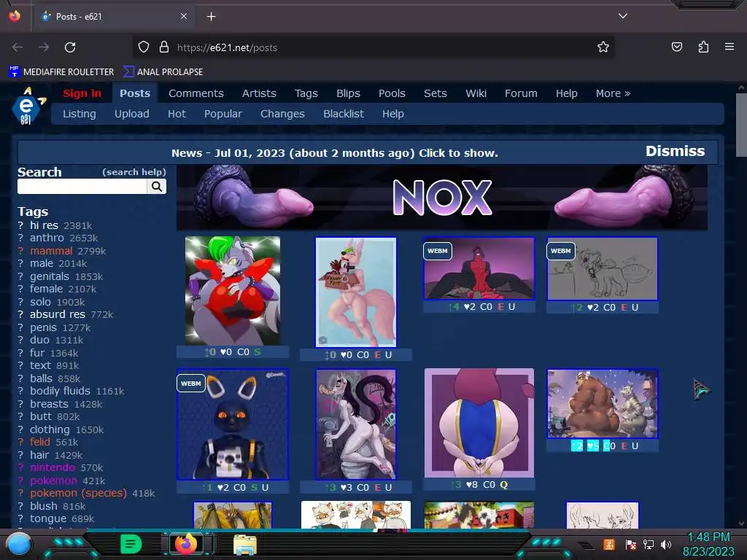The width and height of the screenshot is (747, 560).
Task: Click the 'tongue' tag link
Action: tap(48, 518)
